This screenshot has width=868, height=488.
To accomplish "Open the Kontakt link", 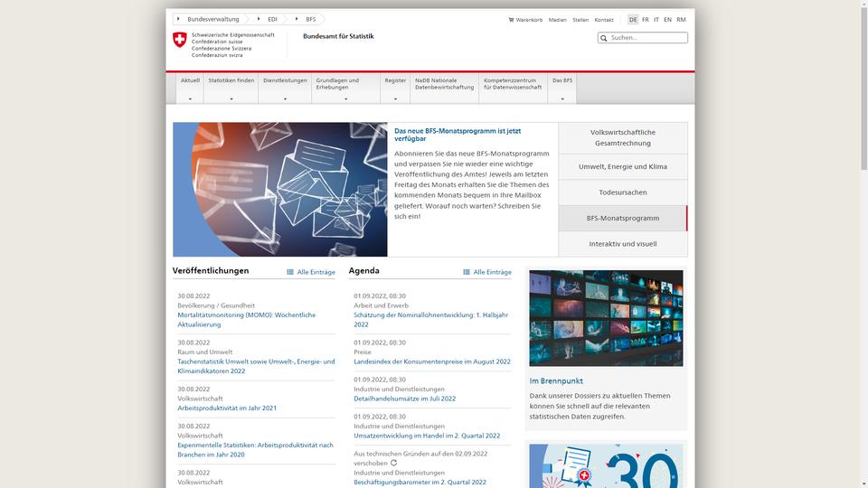I will pyautogui.click(x=604, y=20).
